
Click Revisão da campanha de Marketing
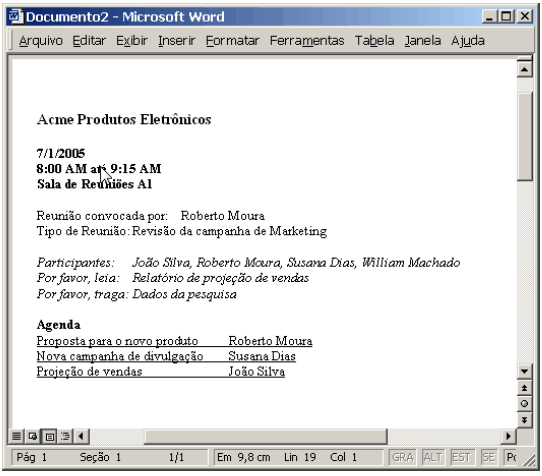pyautogui.click(x=230, y=231)
